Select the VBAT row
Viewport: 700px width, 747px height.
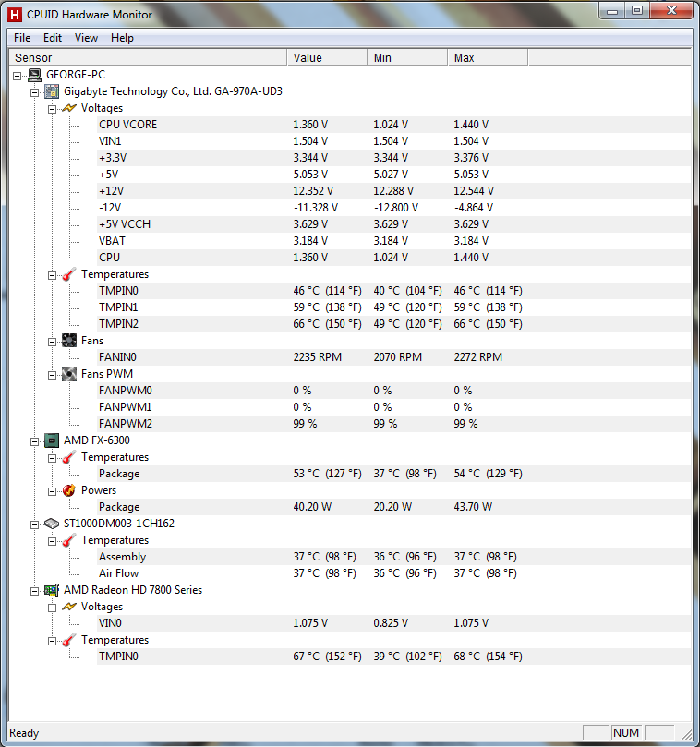(x=394, y=241)
